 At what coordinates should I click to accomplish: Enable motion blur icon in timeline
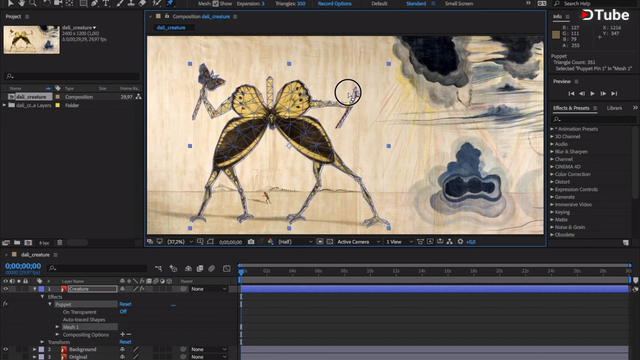click(x=211, y=268)
